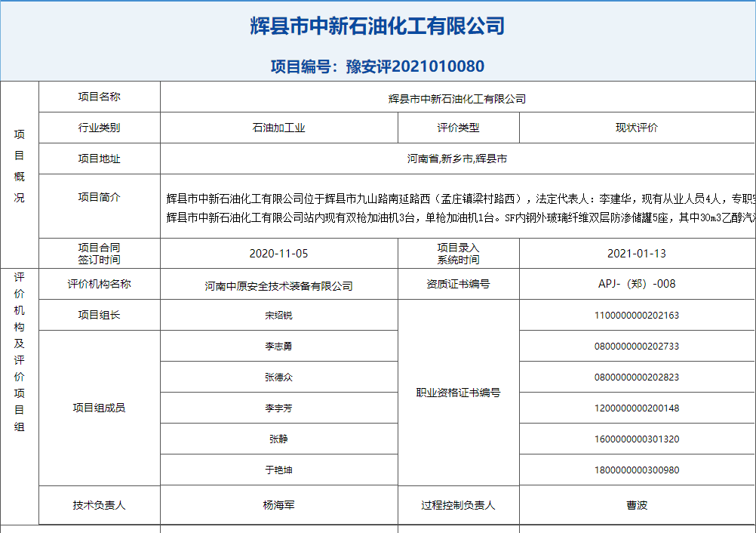Viewport: 756px width, 533px height.
Task: Select certificate number APJ-（郑）-008
Action: 637,284
